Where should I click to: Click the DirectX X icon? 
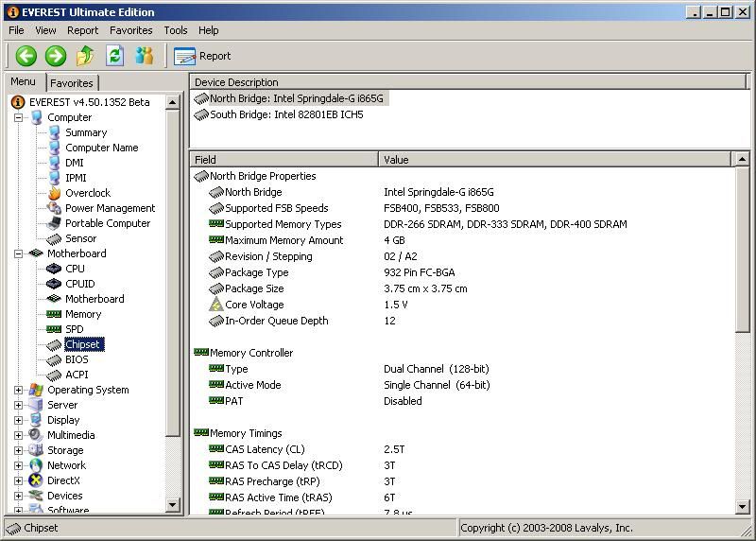click(36, 480)
